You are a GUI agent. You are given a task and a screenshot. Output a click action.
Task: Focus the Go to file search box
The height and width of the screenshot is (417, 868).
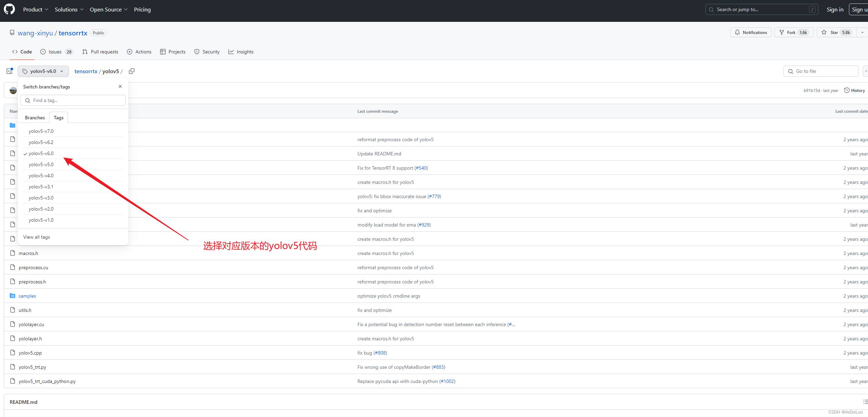tap(821, 71)
